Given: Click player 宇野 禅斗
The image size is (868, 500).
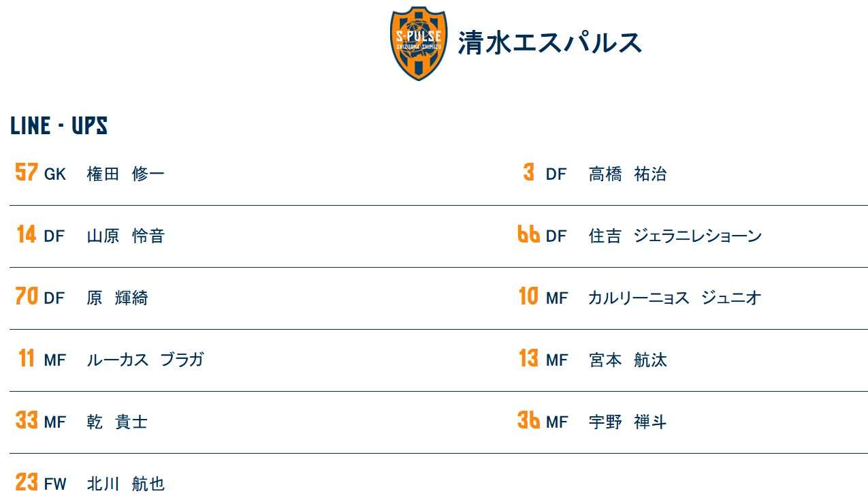Looking at the screenshot, I should pos(628,422).
